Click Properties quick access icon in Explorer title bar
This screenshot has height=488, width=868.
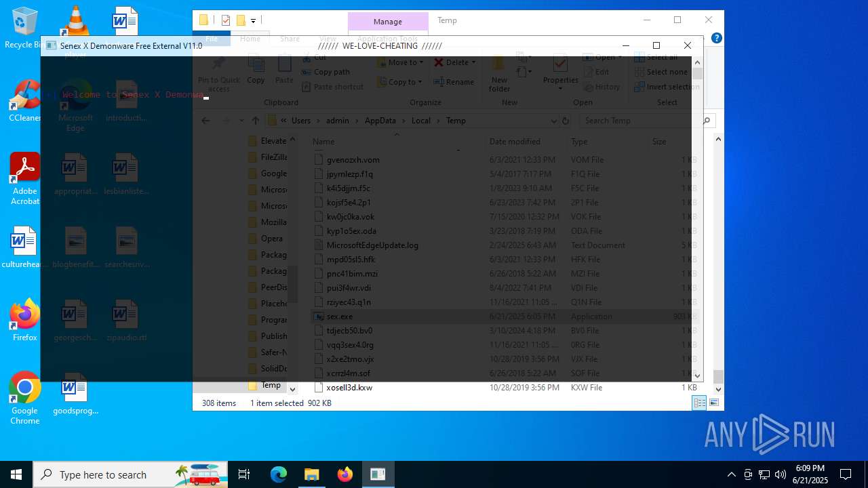[226, 20]
